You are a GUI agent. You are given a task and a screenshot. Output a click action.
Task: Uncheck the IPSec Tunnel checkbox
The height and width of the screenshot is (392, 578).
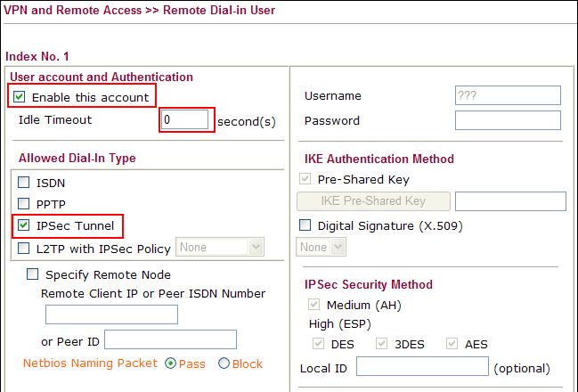coord(23,225)
